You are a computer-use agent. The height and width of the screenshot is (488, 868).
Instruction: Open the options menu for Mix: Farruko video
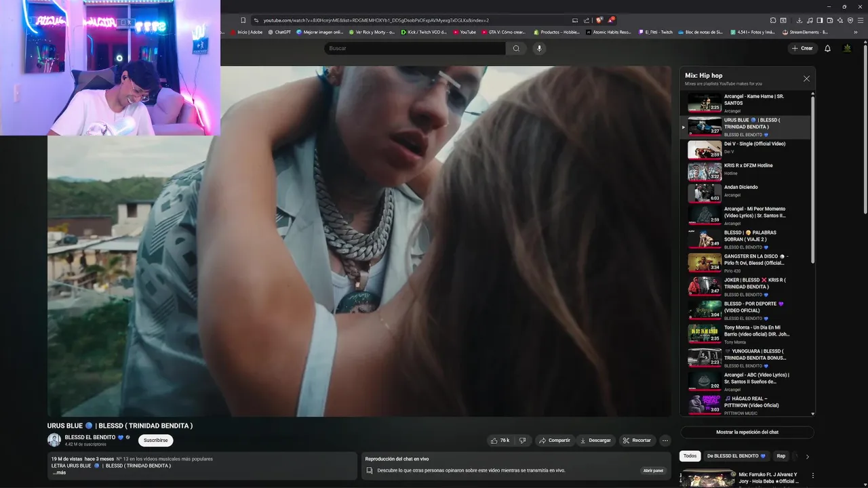point(813,476)
